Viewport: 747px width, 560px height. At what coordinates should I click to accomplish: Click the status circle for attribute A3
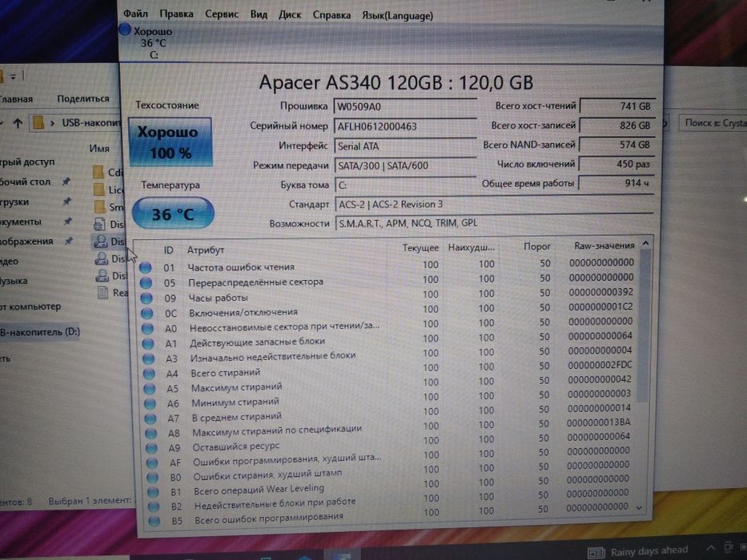(x=148, y=358)
